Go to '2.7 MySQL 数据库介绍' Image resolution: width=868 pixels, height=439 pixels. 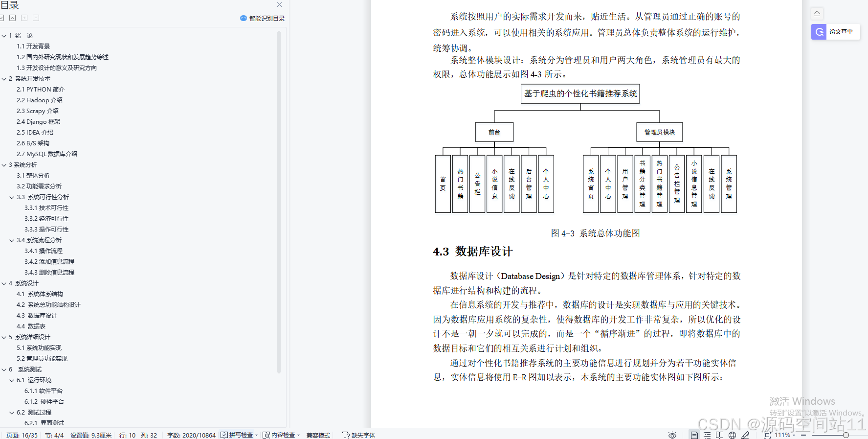pos(47,154)
